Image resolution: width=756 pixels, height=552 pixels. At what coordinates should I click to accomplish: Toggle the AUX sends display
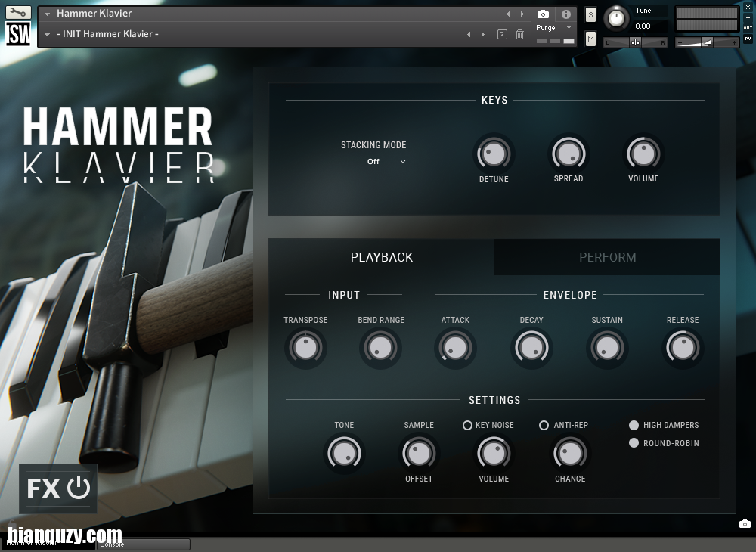[748, 28]
